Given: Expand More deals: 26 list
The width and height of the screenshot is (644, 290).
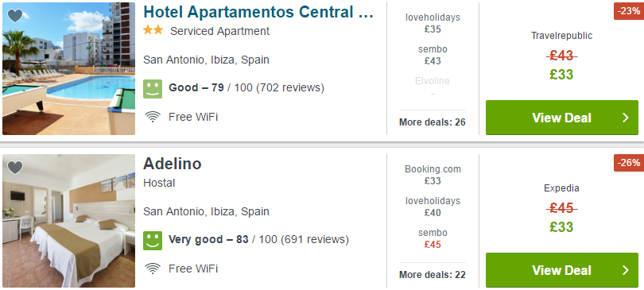Looking at the screenshot, I should [433, 122].
